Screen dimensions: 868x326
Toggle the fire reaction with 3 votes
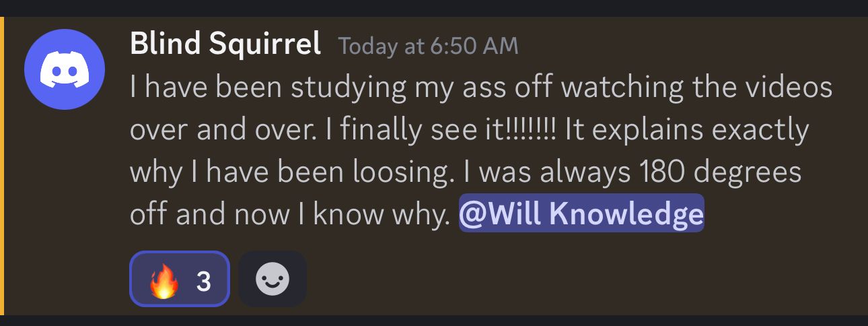[x=180, y=279]
